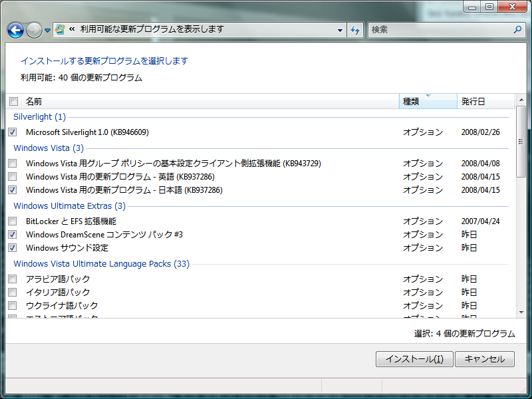Screen dimensions: 532x399
Task: Click the 2008/02/26 date cell
Action: point(480,132)
